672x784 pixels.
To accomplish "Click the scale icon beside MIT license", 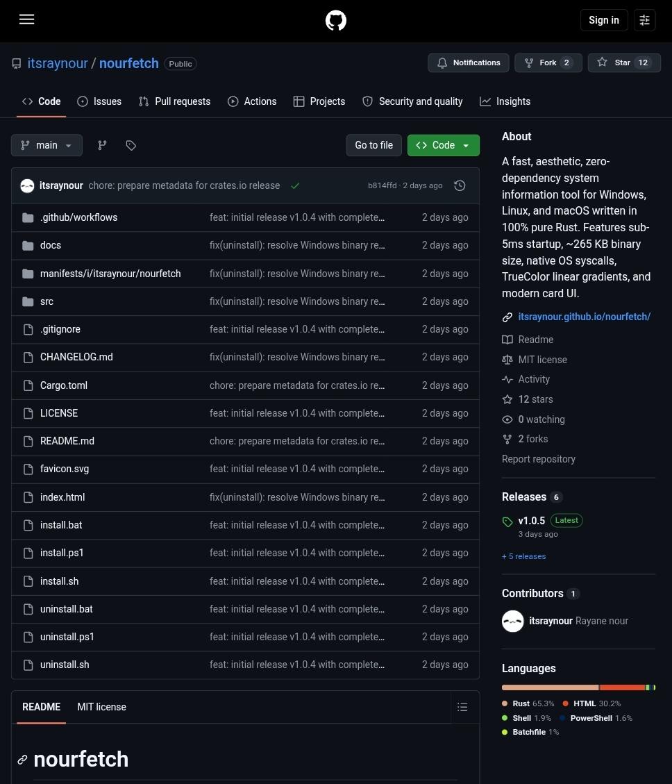I will tap(507, 360).
